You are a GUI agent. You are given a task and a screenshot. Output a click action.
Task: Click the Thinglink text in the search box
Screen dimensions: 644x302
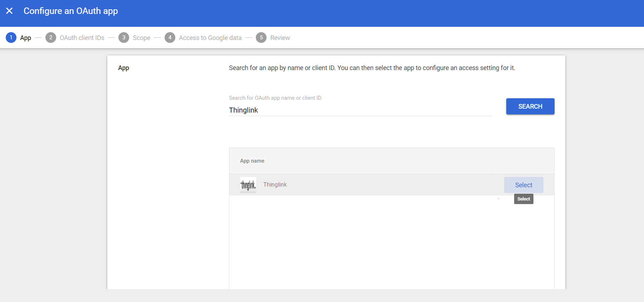244,110
